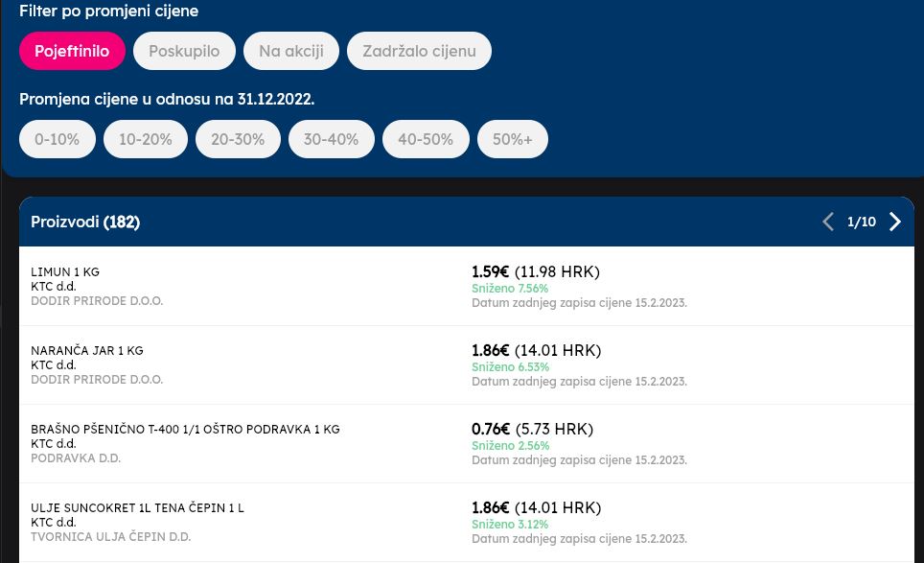The width and height of the screenshot is (924, 563).
Task: Select ULJE SUNCOKRET 1L TENA product
Action: [x=137, y=507]
